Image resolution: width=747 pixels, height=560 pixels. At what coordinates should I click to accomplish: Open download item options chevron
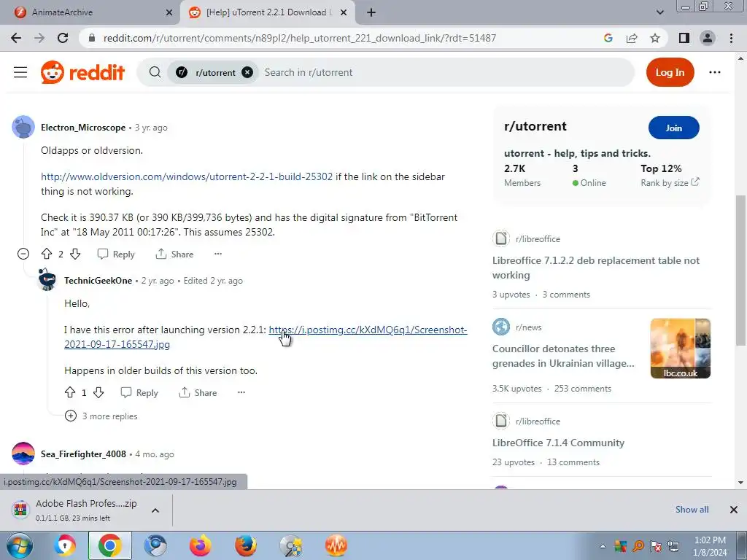coord(155,510)
